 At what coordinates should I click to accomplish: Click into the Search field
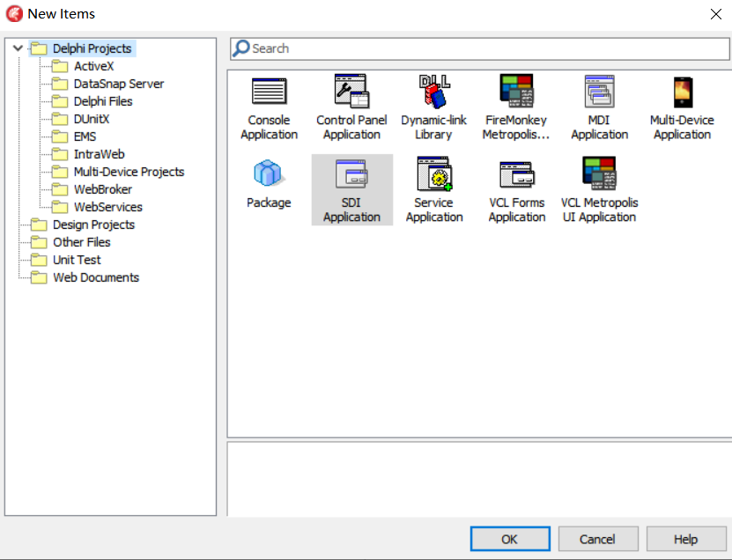tap(480, 48)
